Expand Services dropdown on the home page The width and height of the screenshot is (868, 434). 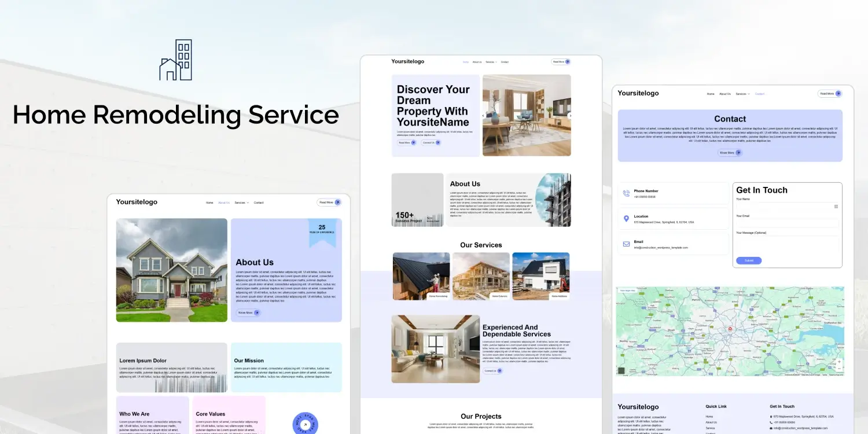(x=491, y=62)
